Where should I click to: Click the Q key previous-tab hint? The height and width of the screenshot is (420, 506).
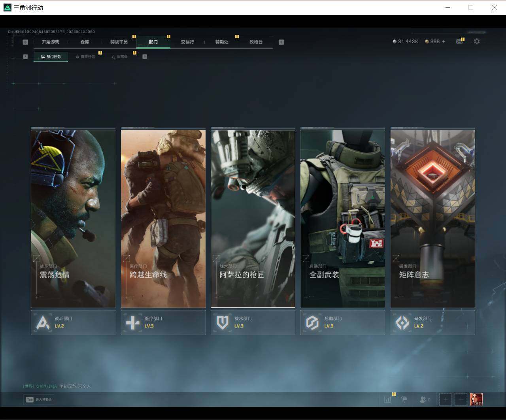[x=26, y=42]
